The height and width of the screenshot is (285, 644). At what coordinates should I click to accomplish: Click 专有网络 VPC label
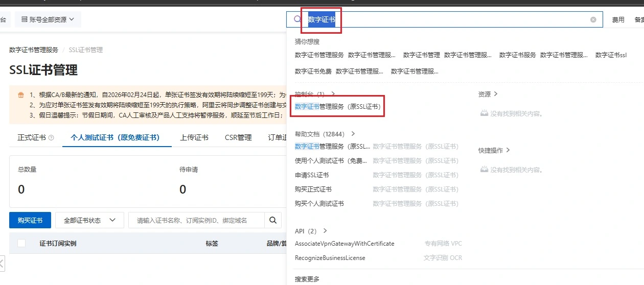pos(443,244)
